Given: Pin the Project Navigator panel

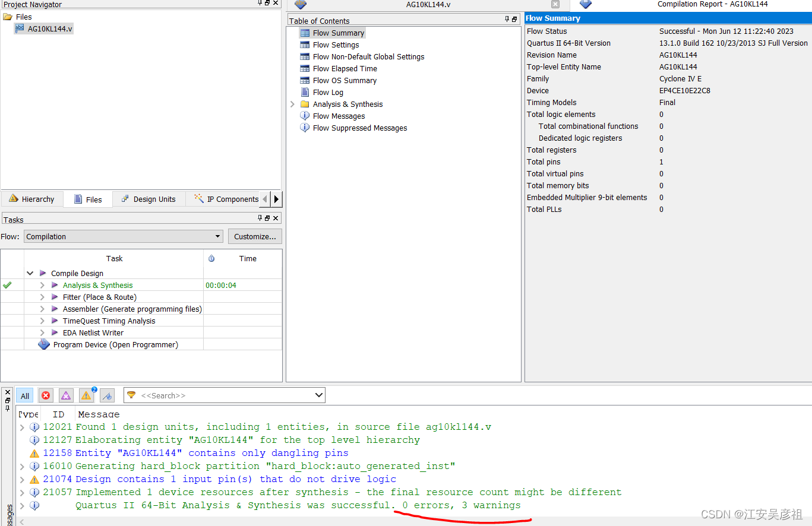Looking at the screenshot, I should [x=260, y=3].
